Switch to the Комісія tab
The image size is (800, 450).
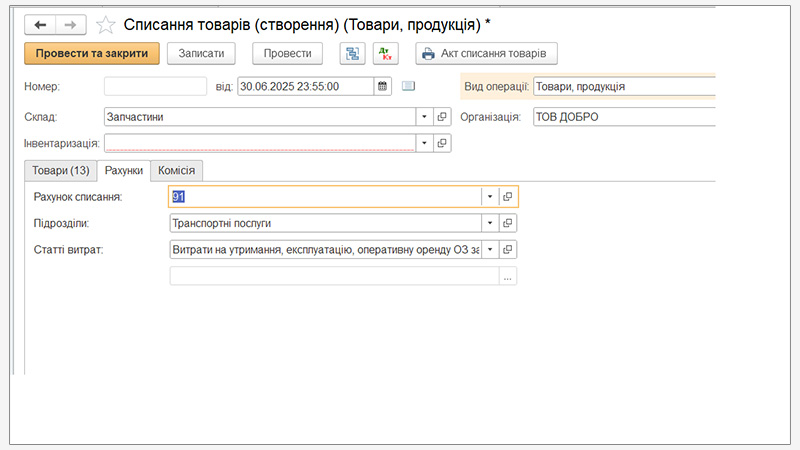178,171
